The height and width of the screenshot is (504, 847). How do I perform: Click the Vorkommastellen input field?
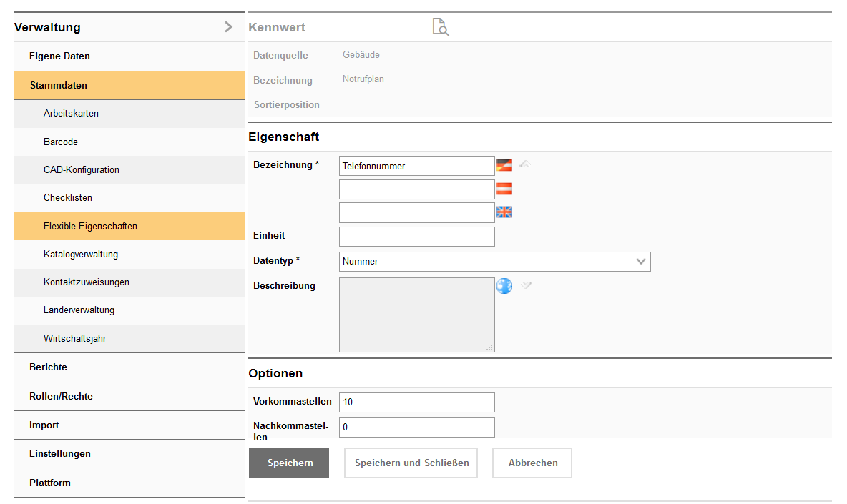tap(416, 402)
